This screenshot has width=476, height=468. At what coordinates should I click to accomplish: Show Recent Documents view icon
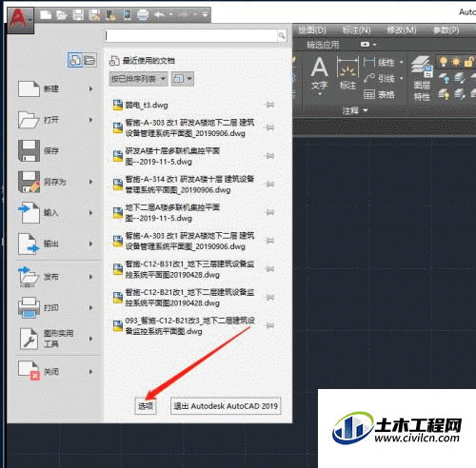click(75, 60)
